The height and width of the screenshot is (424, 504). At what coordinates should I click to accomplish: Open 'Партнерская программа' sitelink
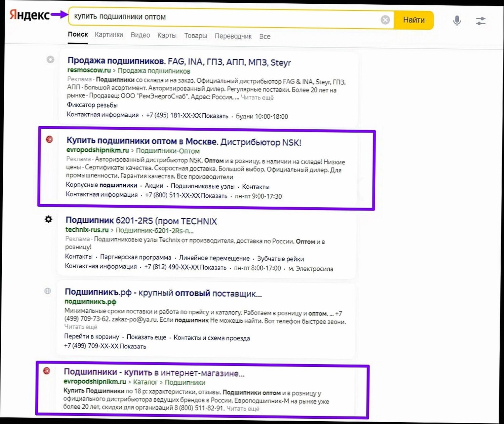(x=136, y=258)
